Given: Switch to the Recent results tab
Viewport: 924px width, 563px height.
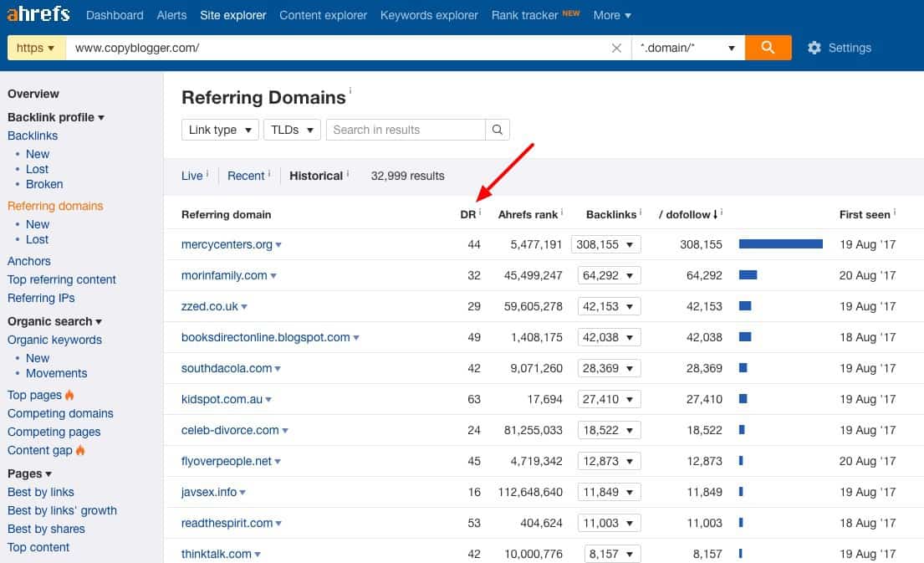Looking at the screenshot, I should point(246,176).
